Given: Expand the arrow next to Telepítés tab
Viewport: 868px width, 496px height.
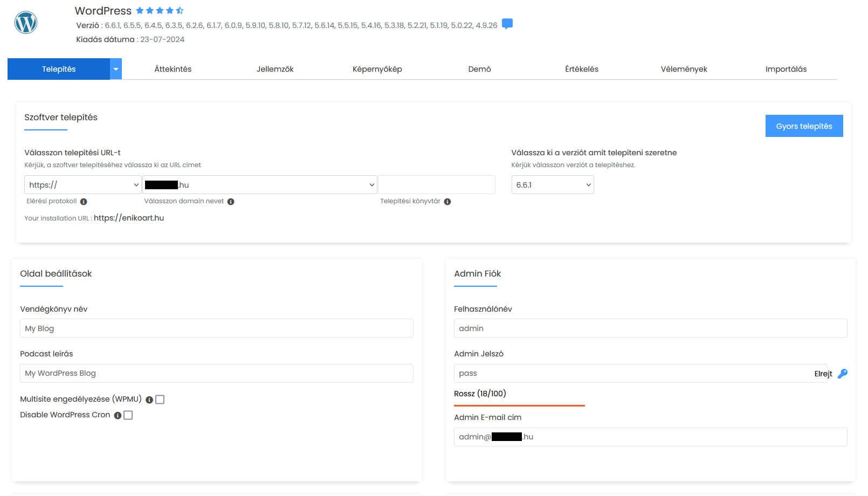Looking at the screenshot, I should point(116,68).
